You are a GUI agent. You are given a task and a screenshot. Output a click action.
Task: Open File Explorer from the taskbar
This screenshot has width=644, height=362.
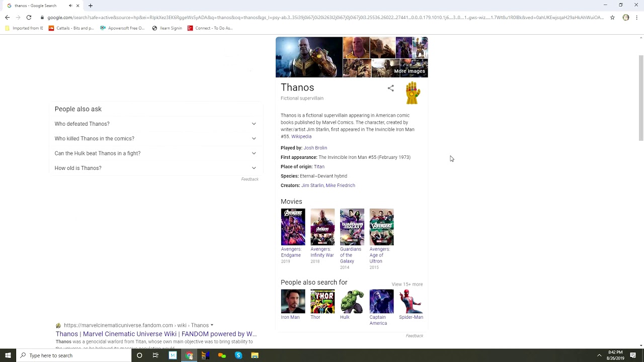(x=255, y=355)
